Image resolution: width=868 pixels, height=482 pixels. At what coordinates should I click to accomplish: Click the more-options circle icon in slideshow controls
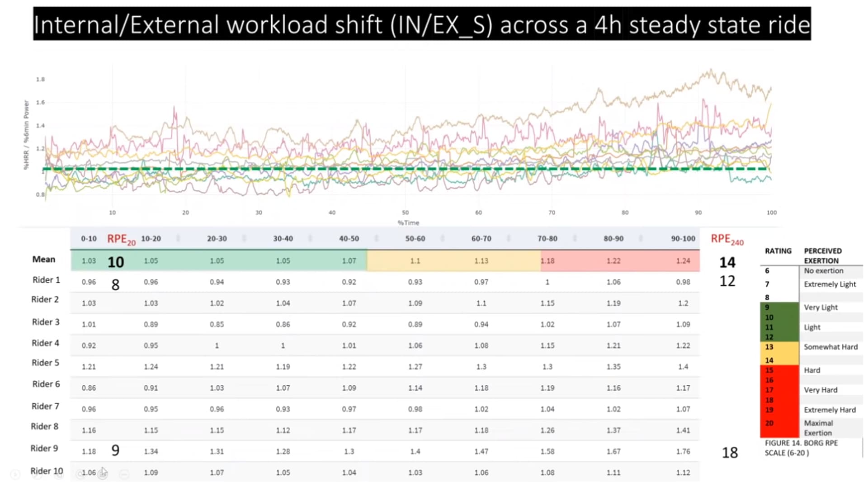(x=124, y=474)
